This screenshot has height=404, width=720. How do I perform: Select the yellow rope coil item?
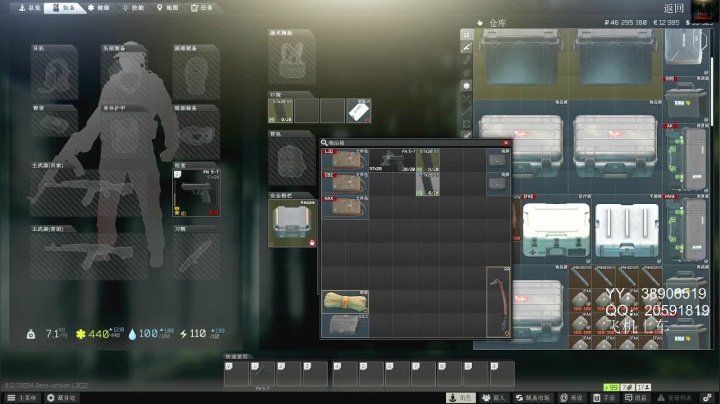tap(345, 302)
